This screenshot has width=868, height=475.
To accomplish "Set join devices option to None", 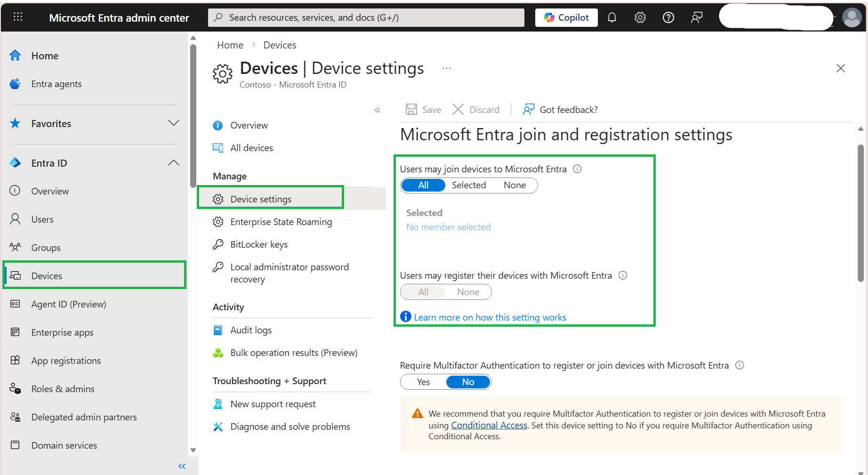I will [x=514, y=185].
